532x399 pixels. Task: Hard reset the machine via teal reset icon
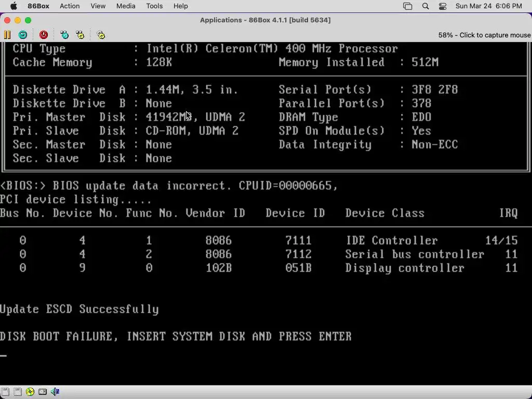click(x=23, y=35)
